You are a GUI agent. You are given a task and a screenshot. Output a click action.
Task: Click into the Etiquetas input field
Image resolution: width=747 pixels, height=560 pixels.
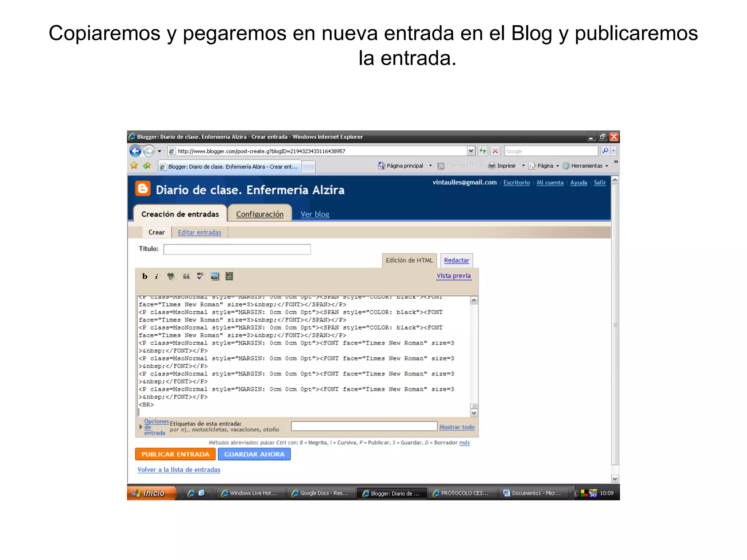pos(364,426)
